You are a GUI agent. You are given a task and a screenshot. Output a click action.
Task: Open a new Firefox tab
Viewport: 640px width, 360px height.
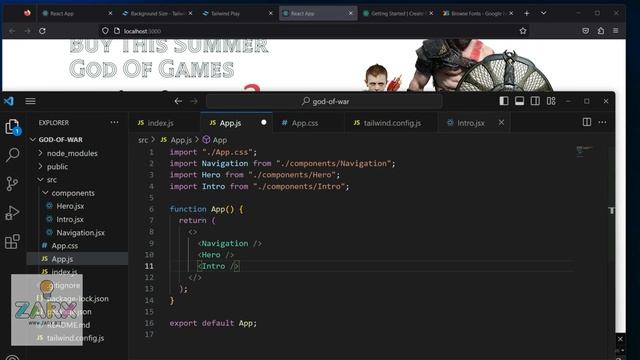pos(527,13)
